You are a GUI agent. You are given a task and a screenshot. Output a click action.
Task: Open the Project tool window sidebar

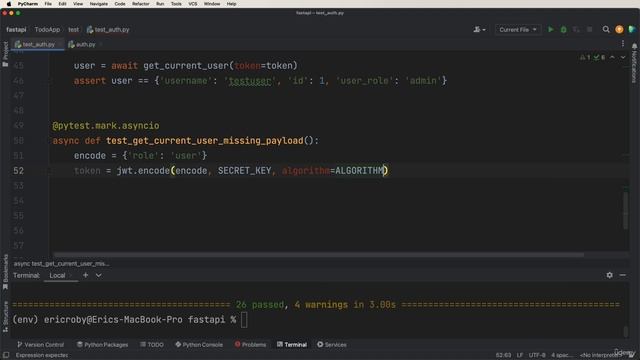click(x=5, y=54)
